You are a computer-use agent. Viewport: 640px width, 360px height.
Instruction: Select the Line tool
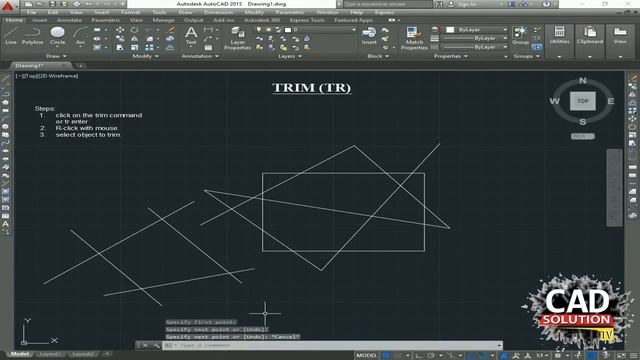11,36
